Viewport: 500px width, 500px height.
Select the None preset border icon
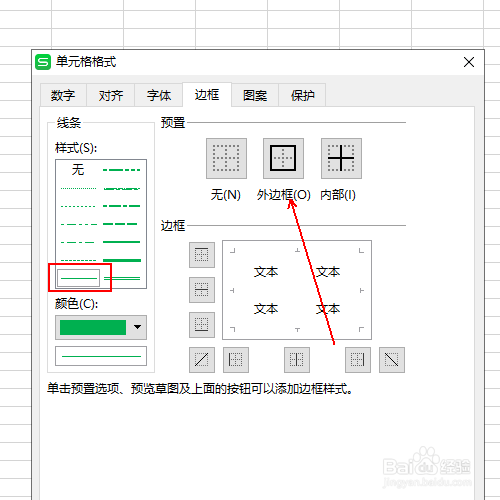click(x=226, y=158)
